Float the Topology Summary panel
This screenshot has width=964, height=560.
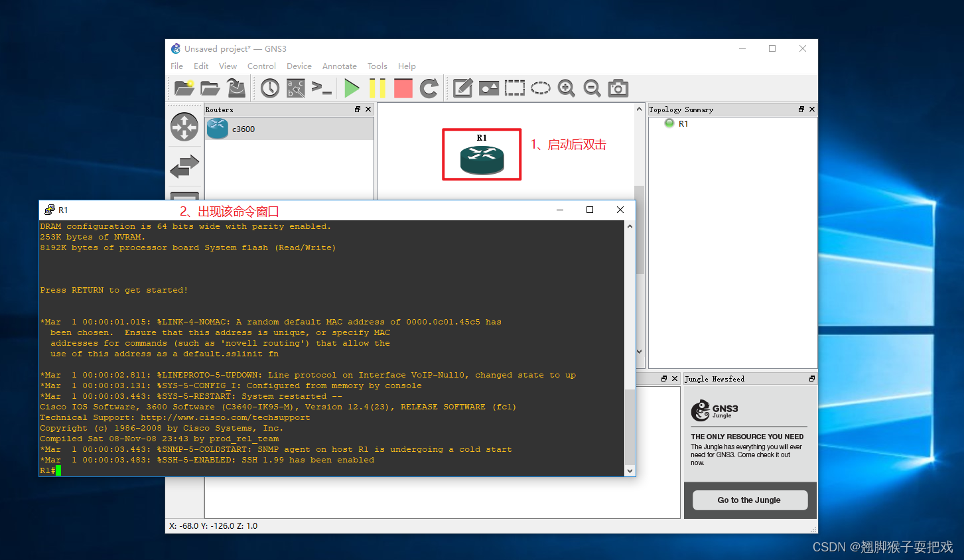tap(801, 109)
